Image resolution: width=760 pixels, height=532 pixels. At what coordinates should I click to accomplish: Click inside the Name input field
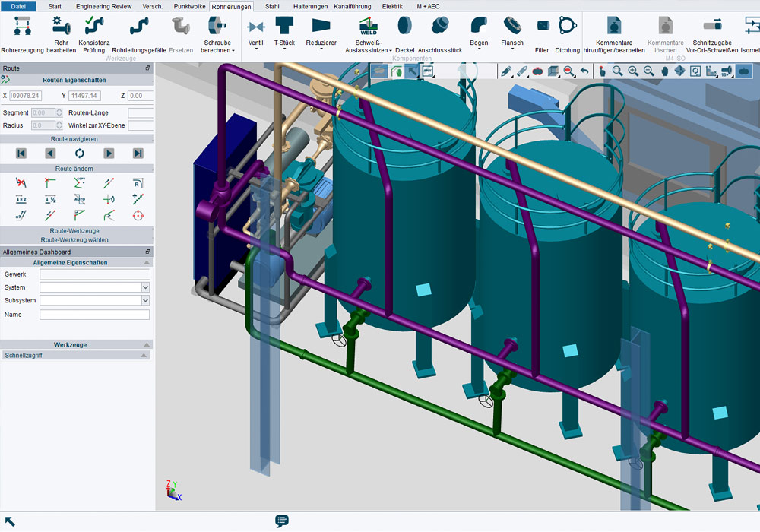click(x=93, y=314)
